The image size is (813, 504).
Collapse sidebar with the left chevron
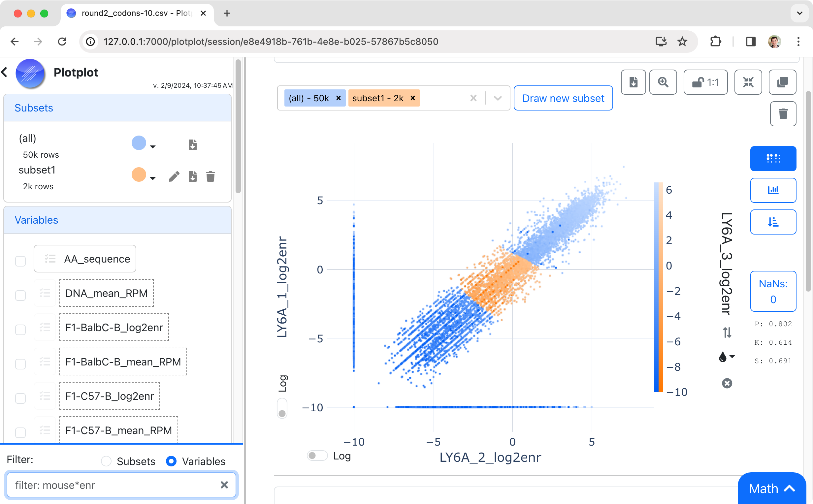pos(4,72)
